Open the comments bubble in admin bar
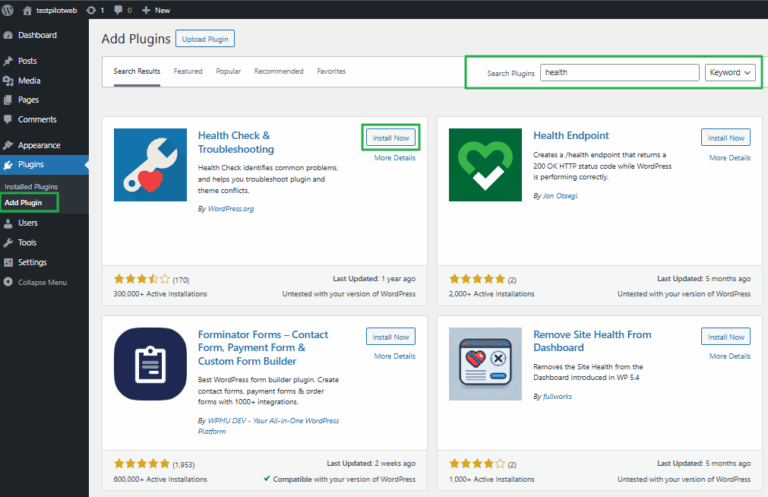Screen dimensions: 768x497 125,10
